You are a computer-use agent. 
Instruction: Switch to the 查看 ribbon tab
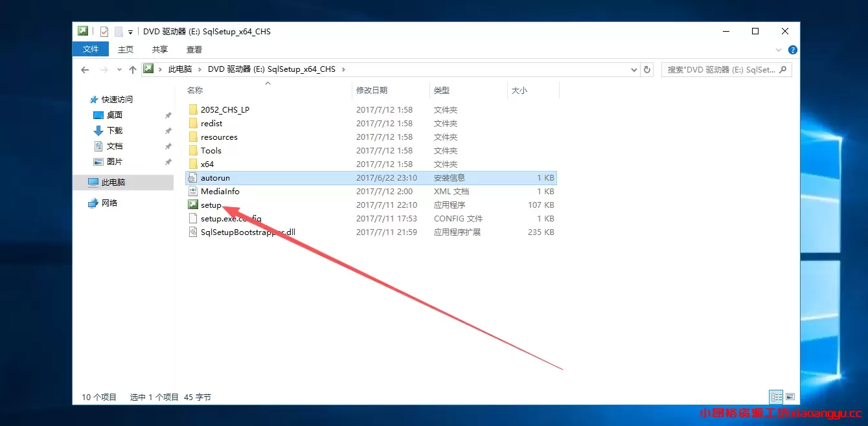pos(194,49)
